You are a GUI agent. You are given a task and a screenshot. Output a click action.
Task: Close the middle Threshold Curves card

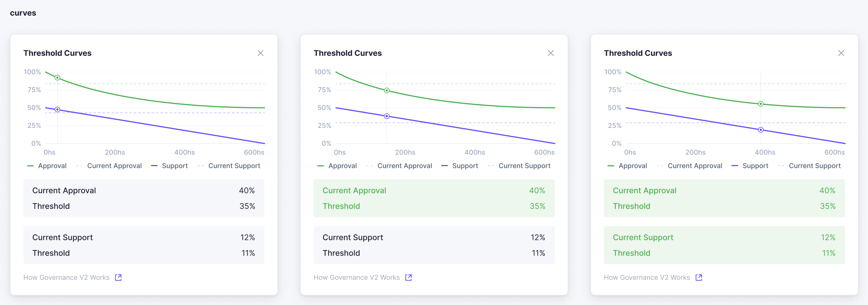coord(551,53)
